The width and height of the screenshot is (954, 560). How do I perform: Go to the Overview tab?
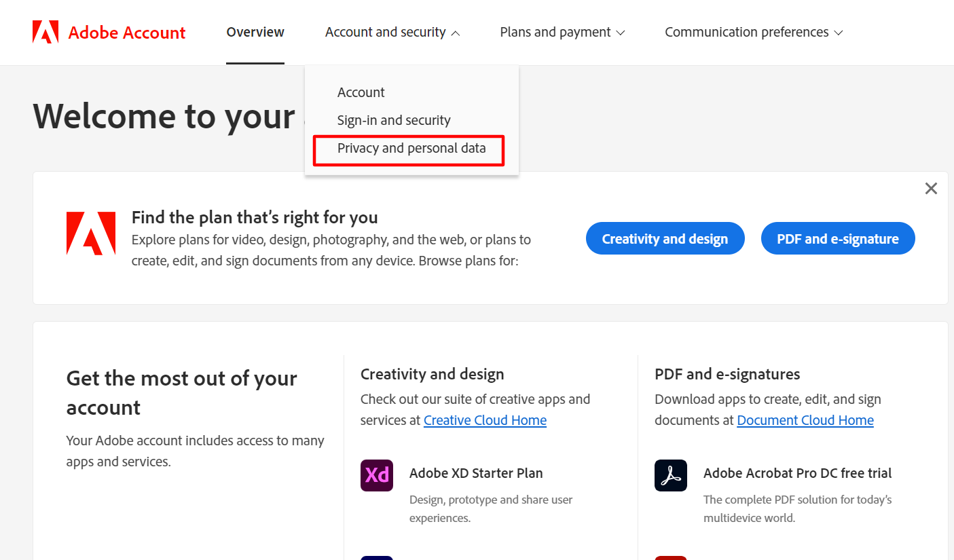tap(255, 32)
